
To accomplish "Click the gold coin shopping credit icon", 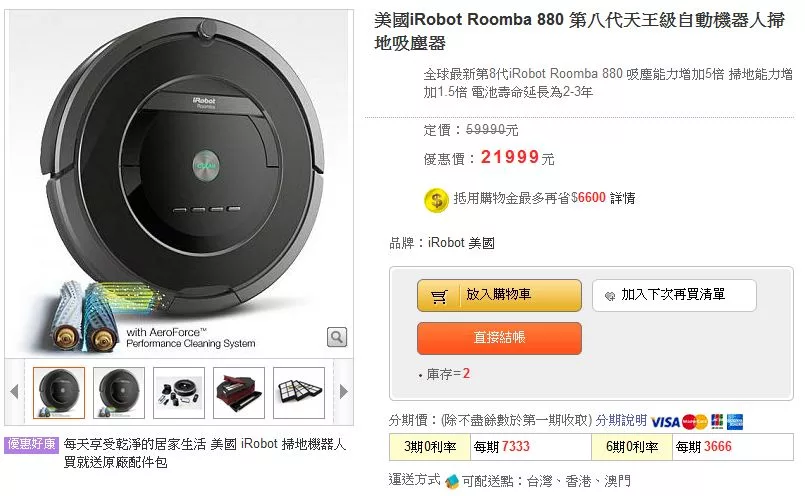I will pyautogui.click(x=435, y=198).
